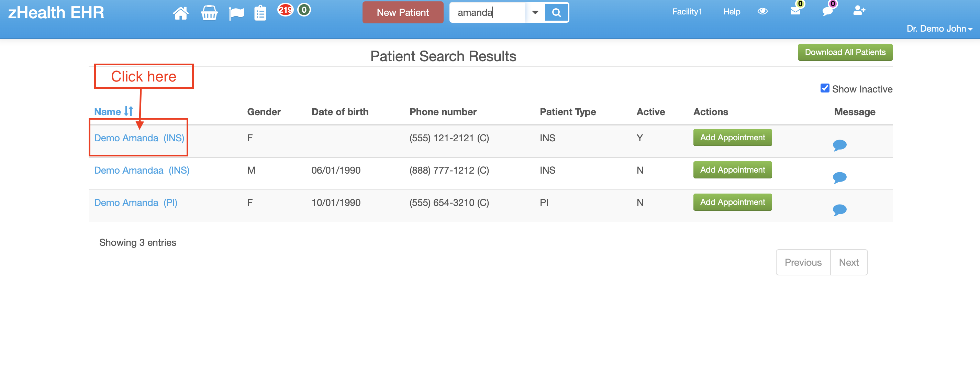980x372 pixels.
Task: Click the Gender column header
Action: coord(264,111)
